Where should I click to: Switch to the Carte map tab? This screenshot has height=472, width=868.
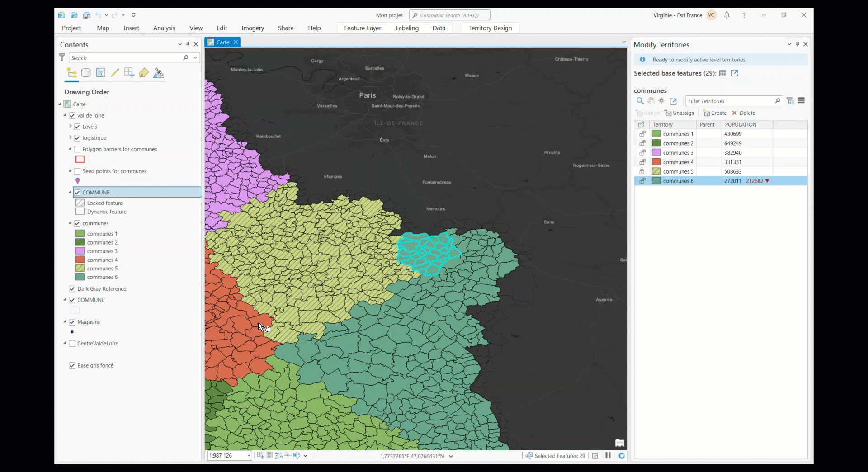[223, 42]
